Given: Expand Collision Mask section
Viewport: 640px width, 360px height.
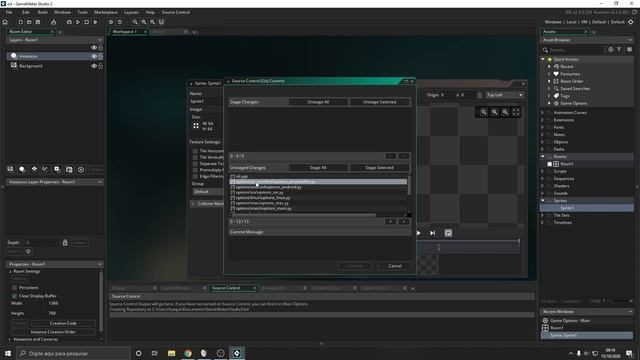Looking at the screenshot, I should click(x=193, y=203).
